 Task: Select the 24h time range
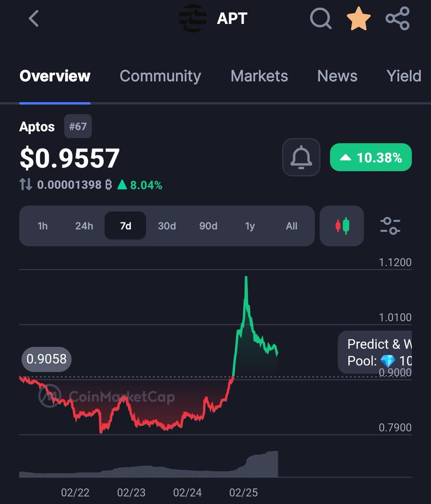(84, 226)
